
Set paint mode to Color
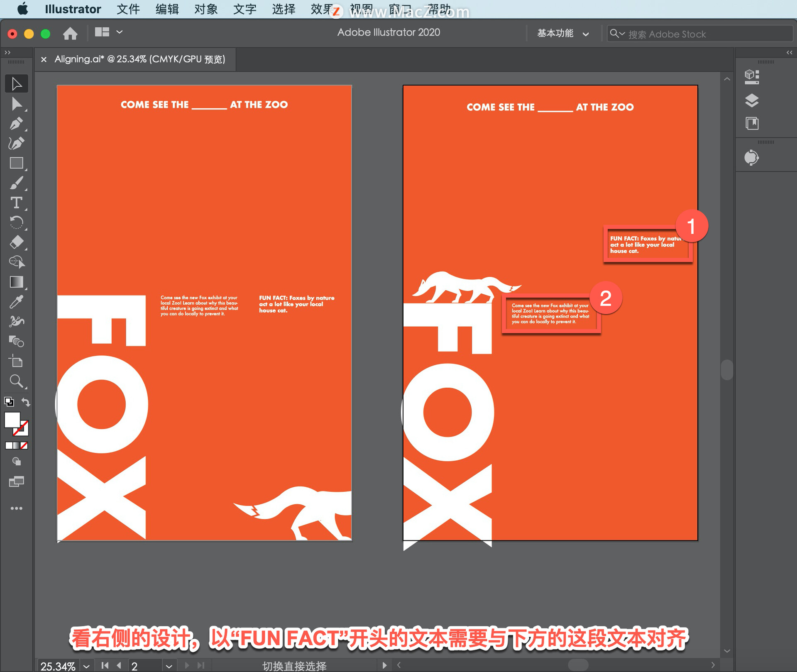[x=9, y=446]
